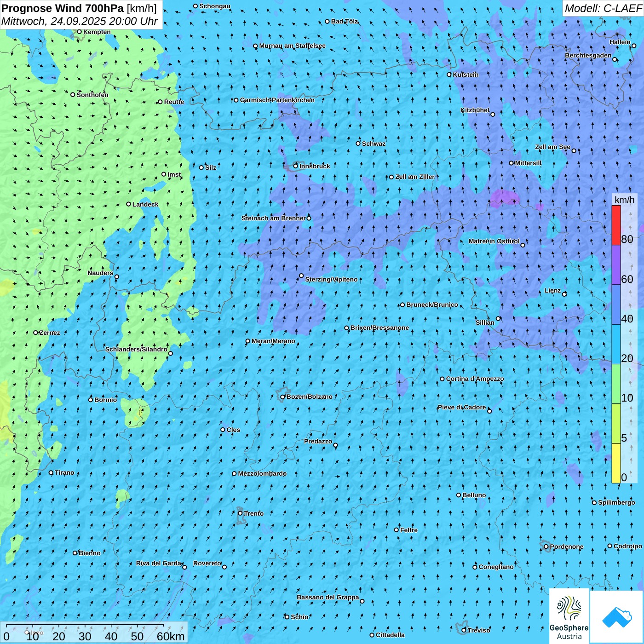Click the yellow 0 km/h legend color
This screenshot has height=644, width=644.
tap(616, 463)
